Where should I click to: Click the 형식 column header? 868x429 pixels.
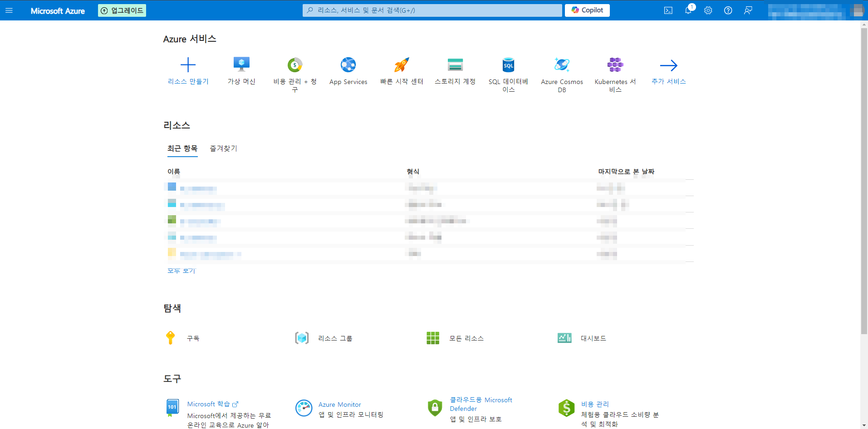pyautogui.click(x=413, y=171)
